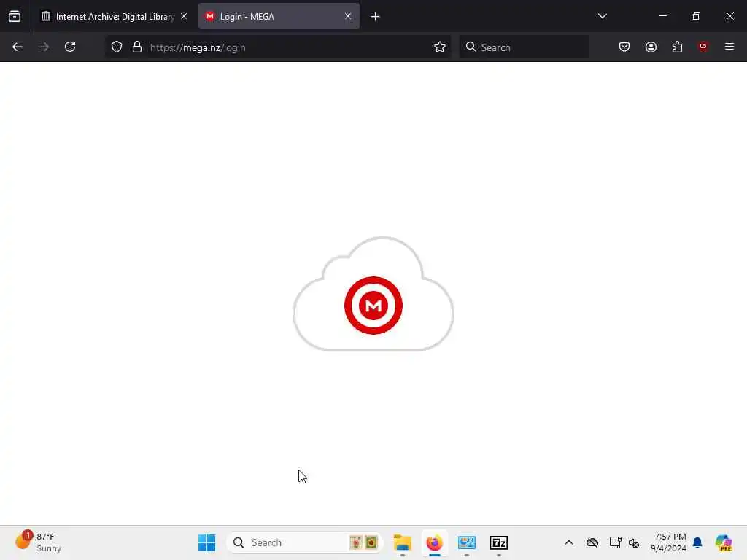
Task: View site security lock information
Action: [x=137, y=47]
